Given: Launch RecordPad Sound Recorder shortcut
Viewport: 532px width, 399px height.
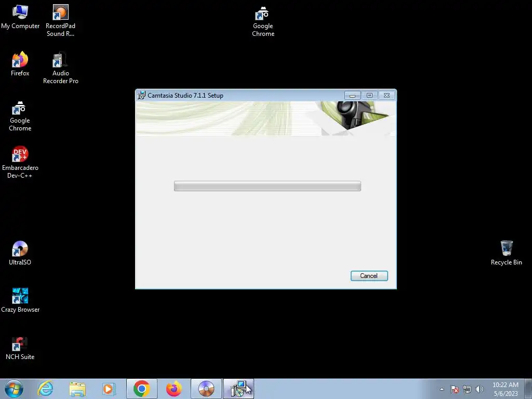Looking at the screenshot, I should 60,21.
